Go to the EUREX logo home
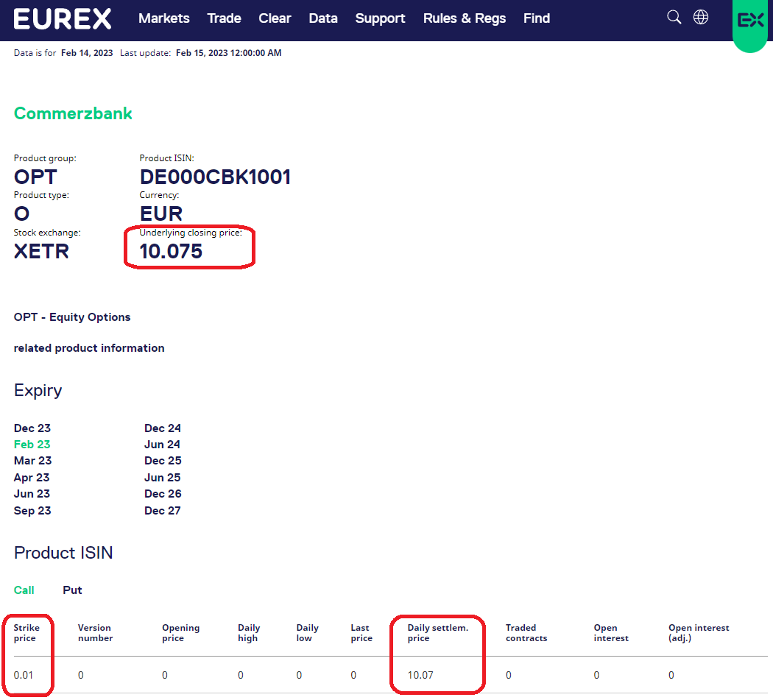Screen dimensions: 773x700 [x=62, y=18]
